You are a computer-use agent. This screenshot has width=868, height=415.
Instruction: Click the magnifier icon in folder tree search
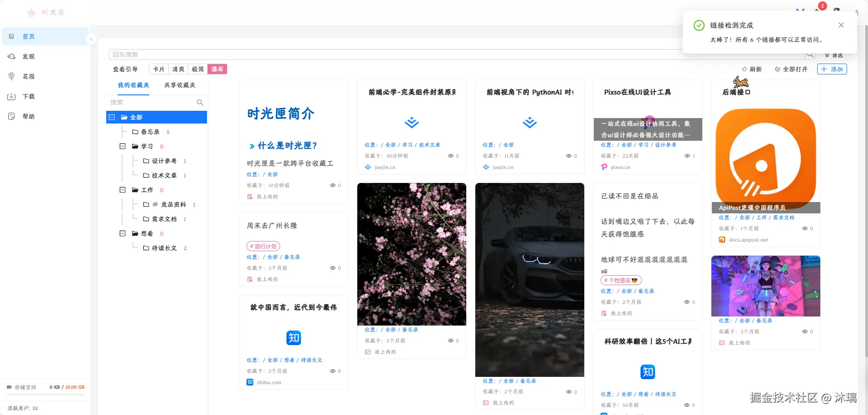point(200,103)
